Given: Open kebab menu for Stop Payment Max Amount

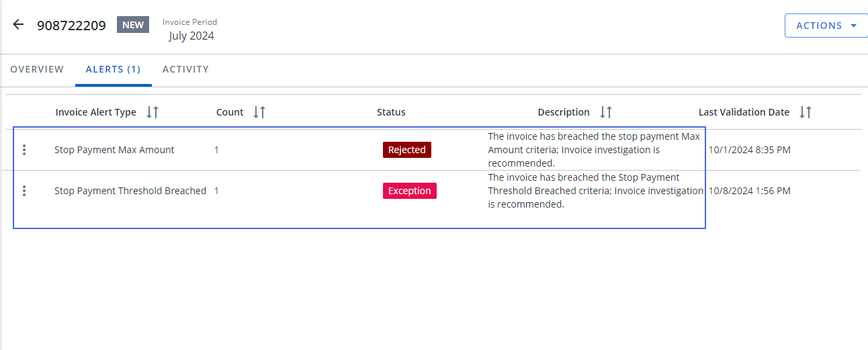Looking at the screenshot, I should pos(24,150).
